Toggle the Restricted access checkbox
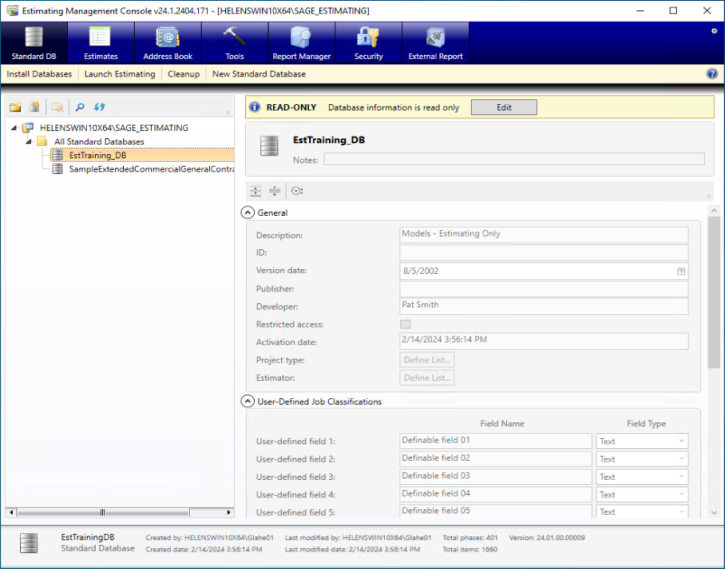 pyautogui.click(x=406, y=324)
